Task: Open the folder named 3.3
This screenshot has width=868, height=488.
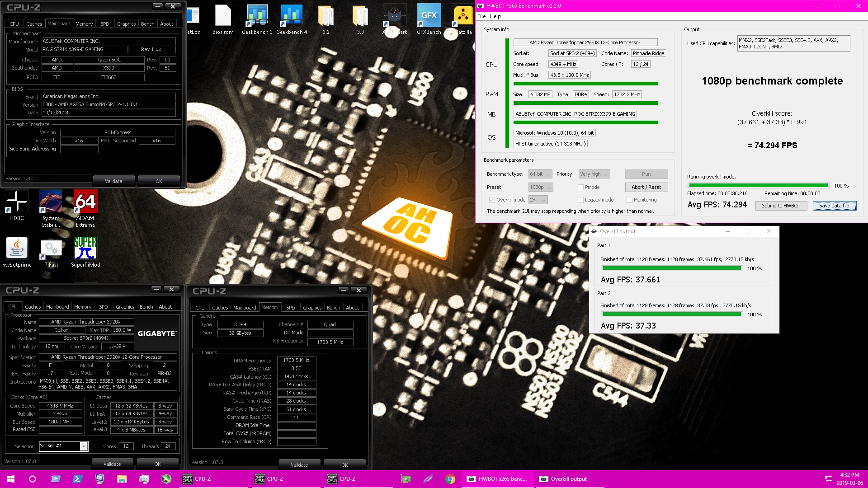Action: (x=360, y=20)
